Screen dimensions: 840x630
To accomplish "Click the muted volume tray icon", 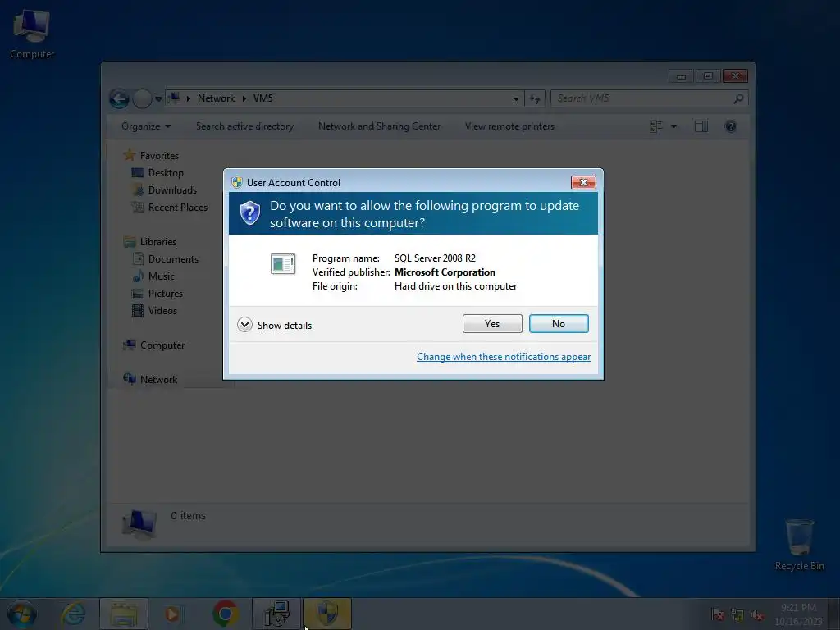I will coord(757,614).
